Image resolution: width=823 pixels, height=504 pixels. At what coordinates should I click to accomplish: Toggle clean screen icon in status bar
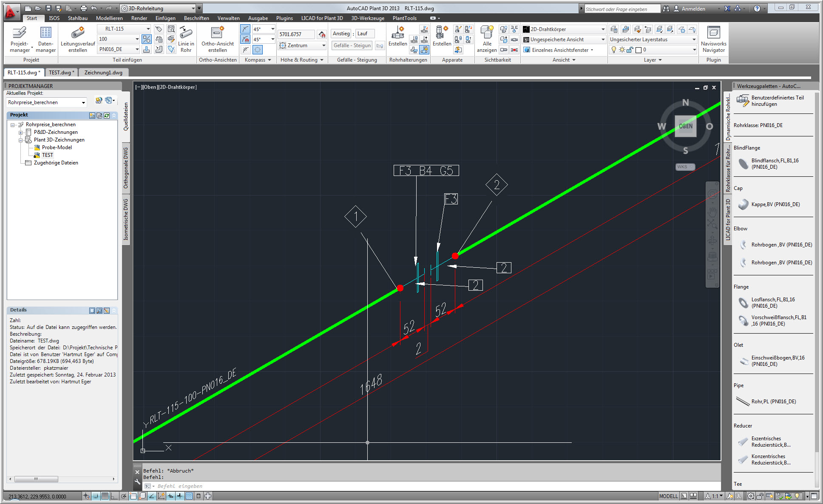(814, 496)
